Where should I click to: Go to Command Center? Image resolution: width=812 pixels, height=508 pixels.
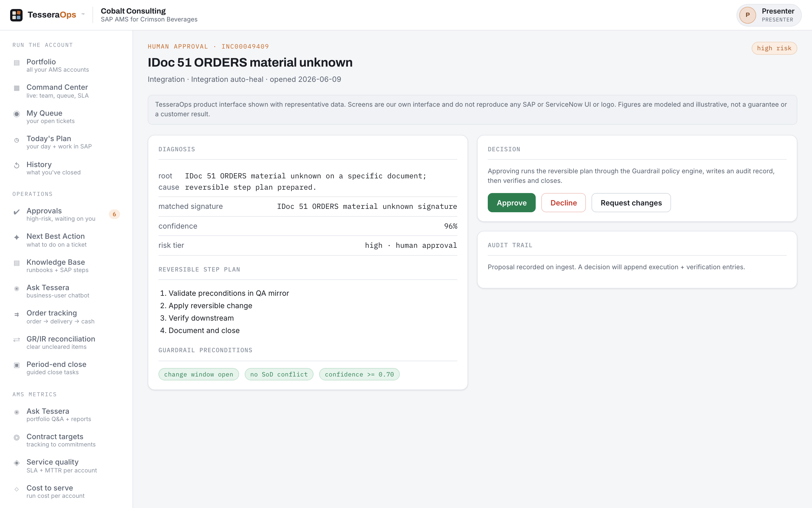point(66,91)
